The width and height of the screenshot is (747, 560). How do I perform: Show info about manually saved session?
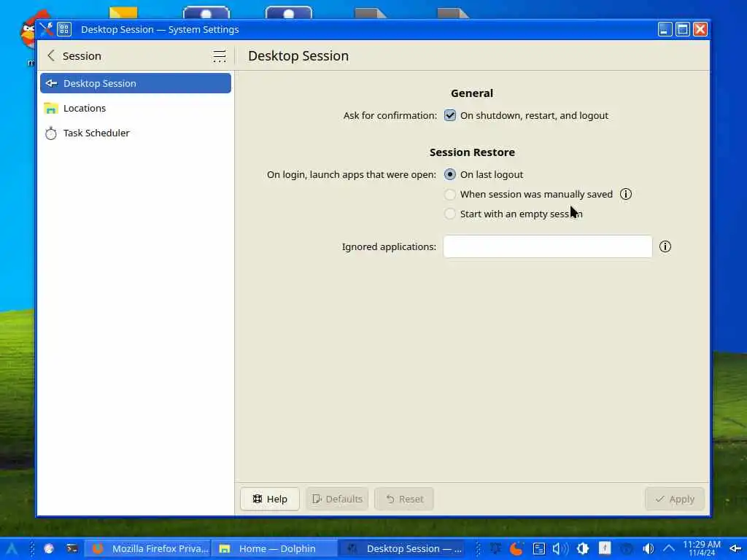[625, 194]
